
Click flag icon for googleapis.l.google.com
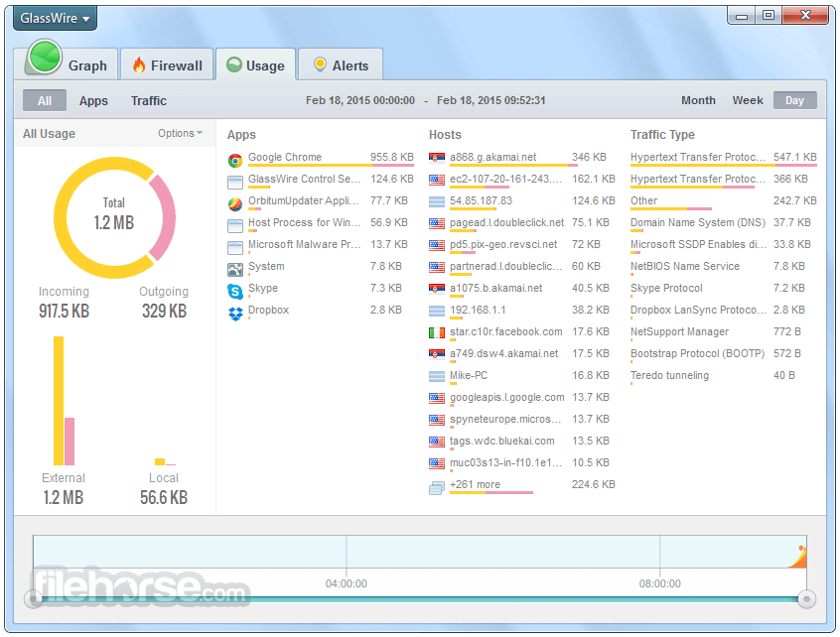click(x=437, y=398)
